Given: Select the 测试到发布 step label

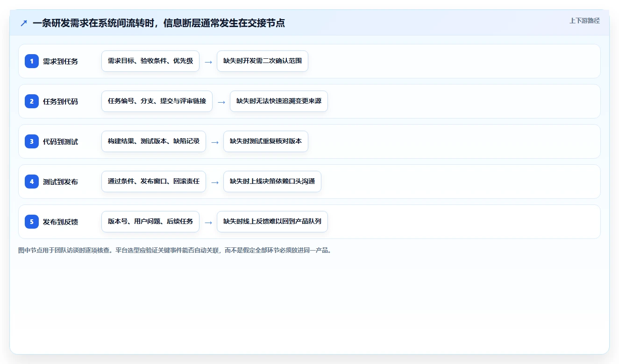Looking at the screenshot, I should 60,182.
